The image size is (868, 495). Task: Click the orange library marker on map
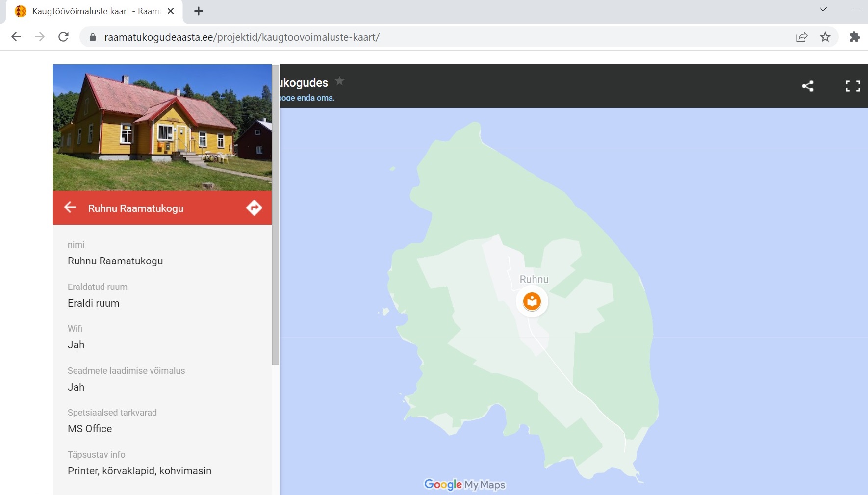coord(532,301)
